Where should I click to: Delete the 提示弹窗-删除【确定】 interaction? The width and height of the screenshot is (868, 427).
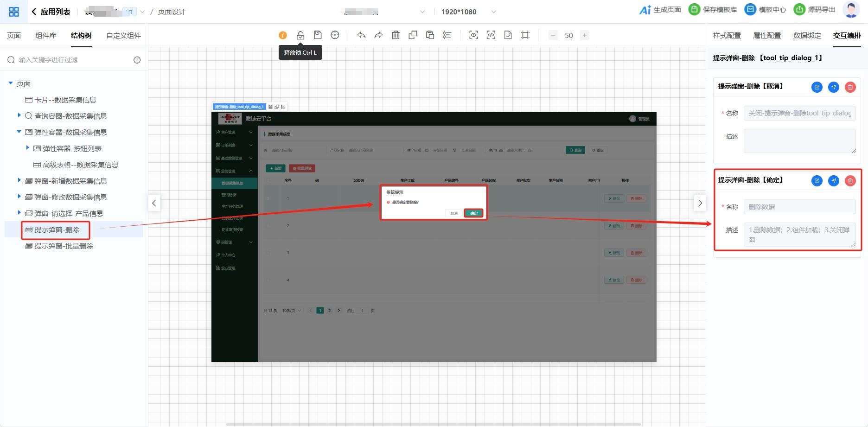click(x=850, y=181)
